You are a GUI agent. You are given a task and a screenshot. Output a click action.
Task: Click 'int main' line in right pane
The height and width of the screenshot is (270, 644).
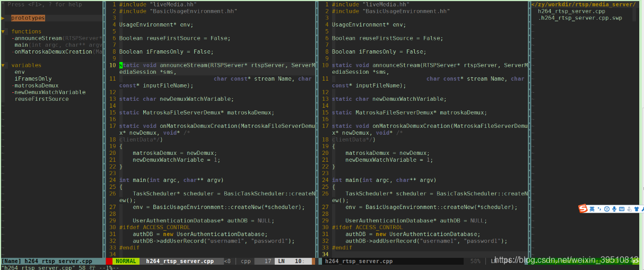(384, 180)
